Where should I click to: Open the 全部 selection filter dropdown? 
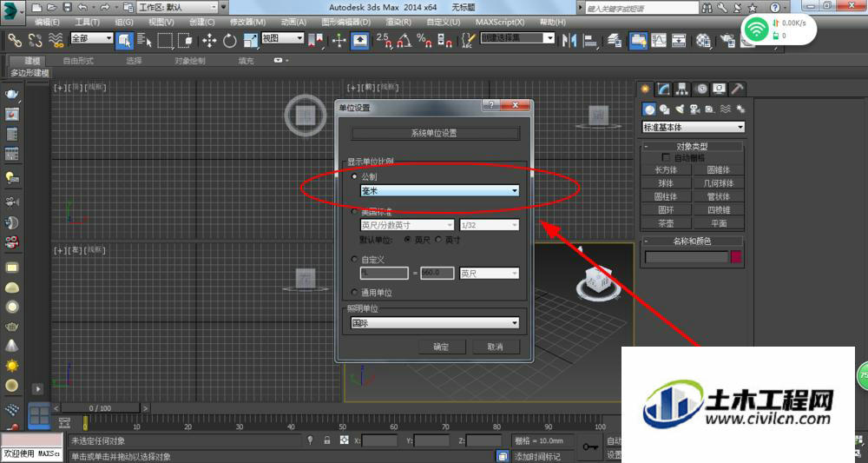coord(92,38)
